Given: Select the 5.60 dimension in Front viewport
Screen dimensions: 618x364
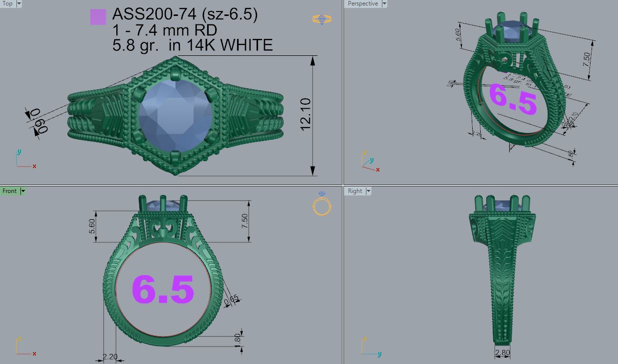Looking at the screenshot, I should pyautogui.click(x=92, y=227).
